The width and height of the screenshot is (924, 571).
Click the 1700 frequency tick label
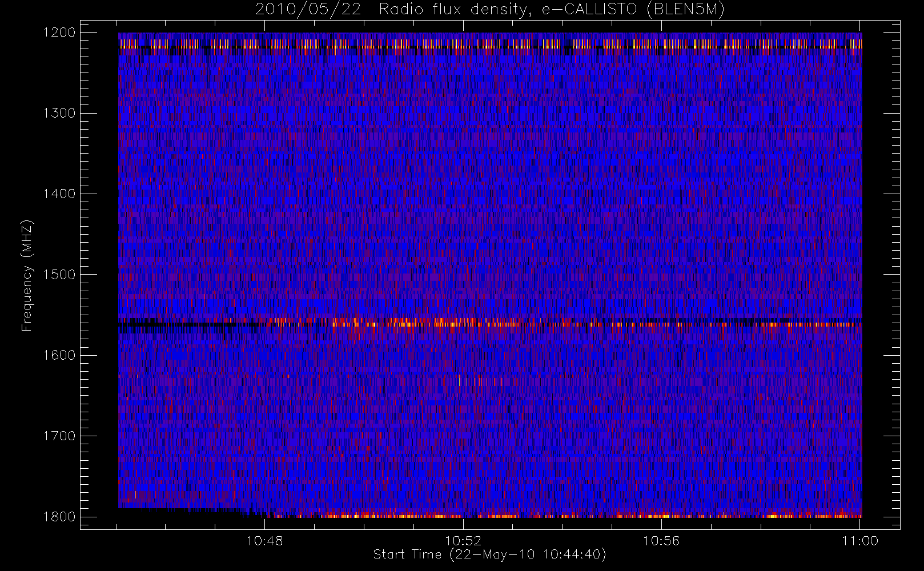(x=59, y=436)
